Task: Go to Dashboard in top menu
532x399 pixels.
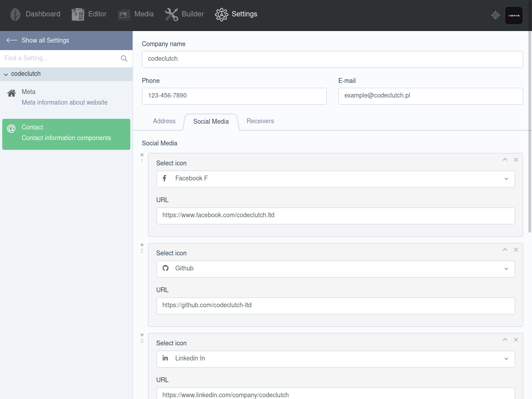Action: (x=35, y=15)
